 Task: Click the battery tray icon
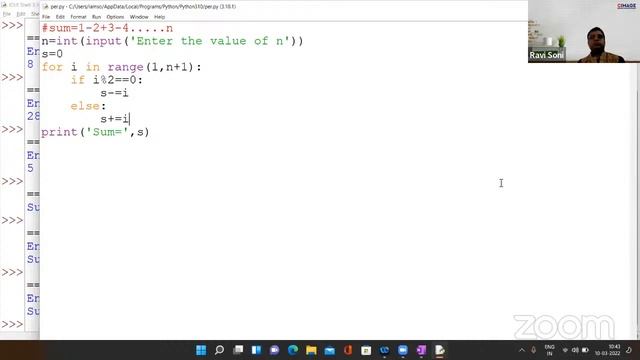click(x=585, y=350)
